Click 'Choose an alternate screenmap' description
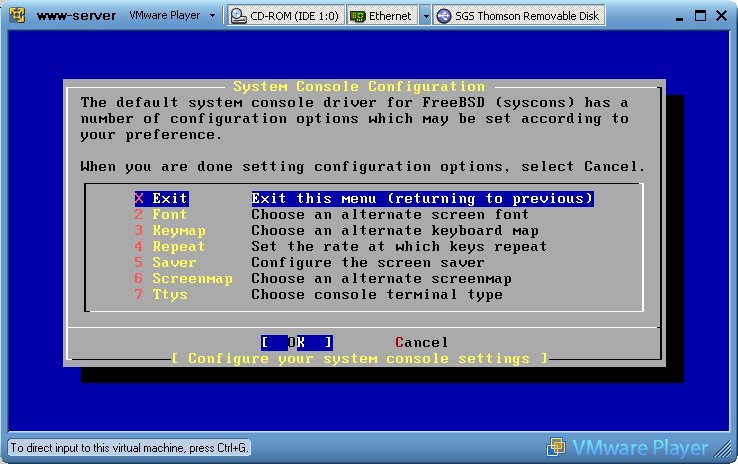Viewport: 738px width, 464px height. point(381,279)
